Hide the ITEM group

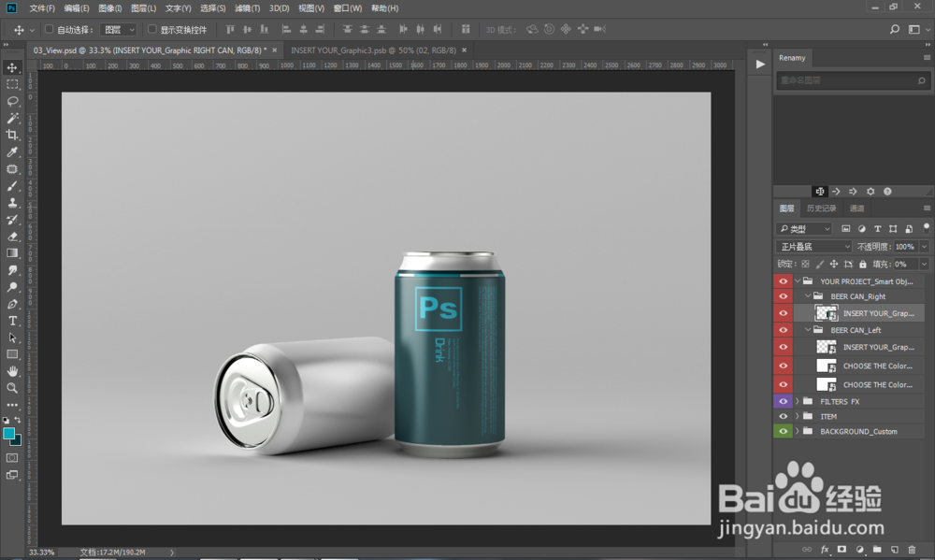pyautogui.click(x=783, y=416)
